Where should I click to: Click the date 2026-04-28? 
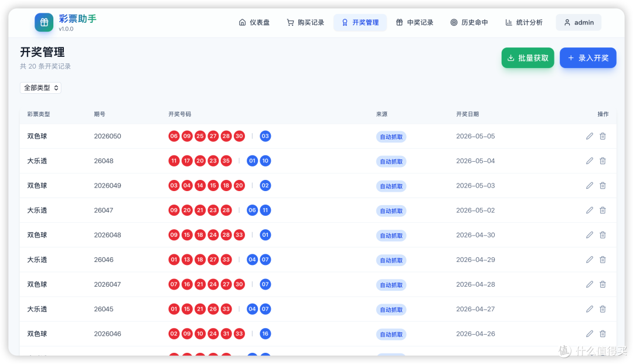(475, 284)
